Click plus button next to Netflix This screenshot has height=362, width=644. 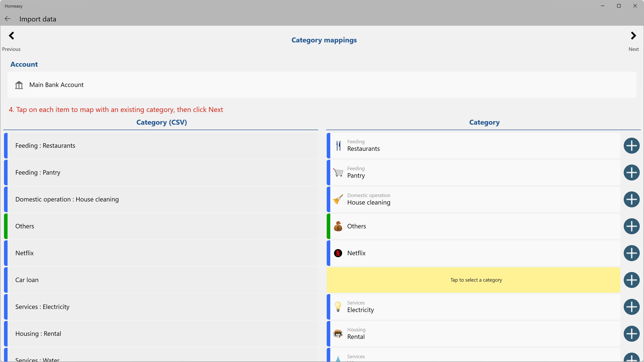point(631,253)
